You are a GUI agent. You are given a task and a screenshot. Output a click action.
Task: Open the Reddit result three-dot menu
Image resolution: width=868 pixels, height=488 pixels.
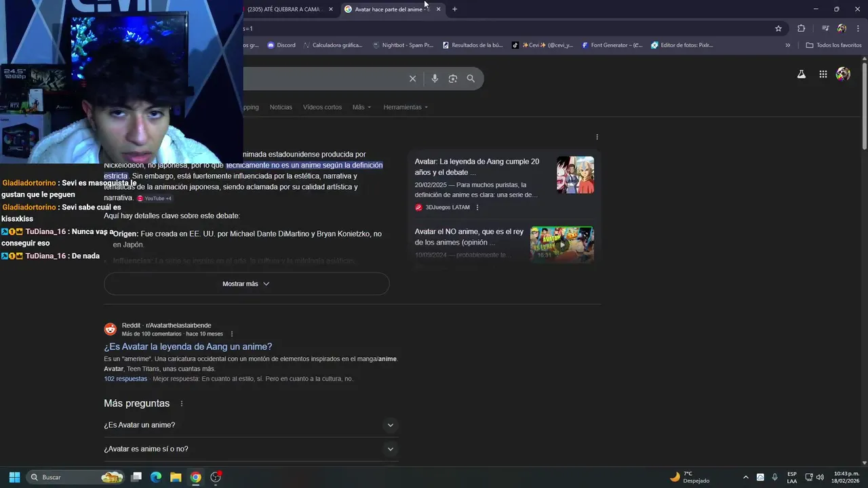(232, 334)
